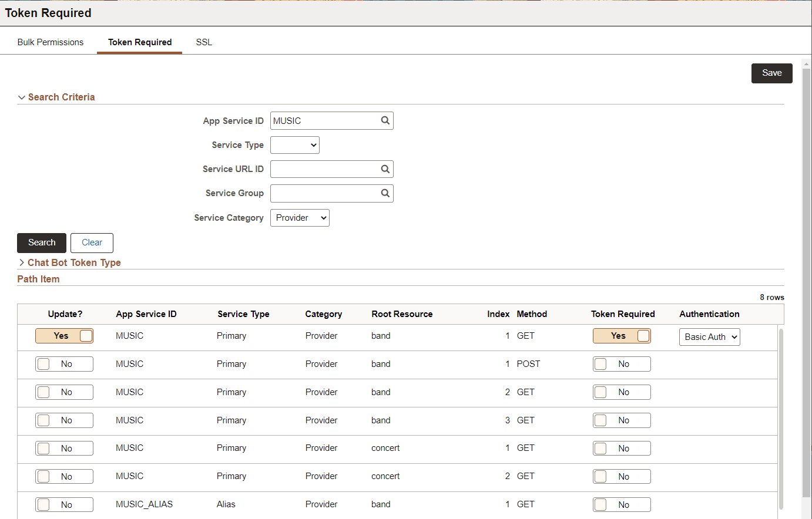
Task: Click the main page vertical scrollbar
Action: pyautogui.click(x=806, y=282)
